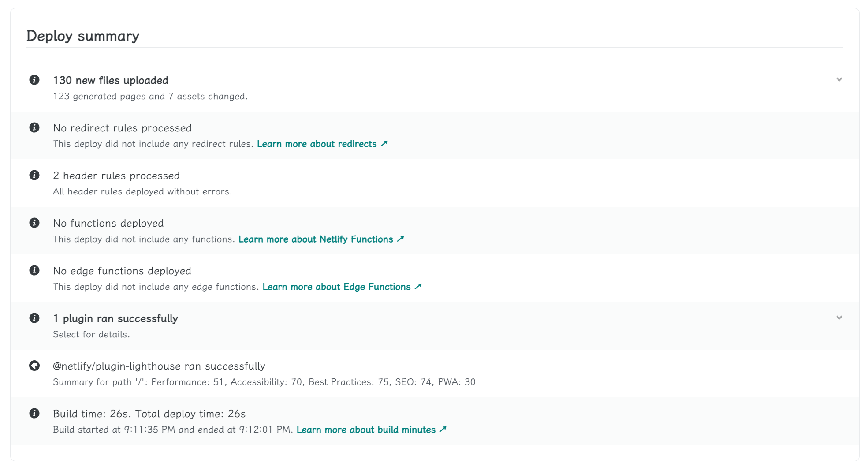Click info icon beside Build time row

(34, 413)
